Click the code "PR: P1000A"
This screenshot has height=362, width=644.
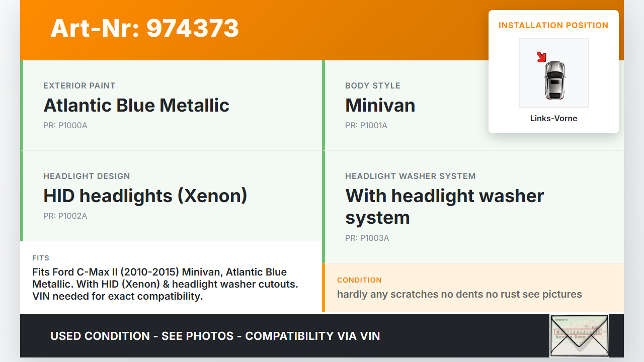(x=65, y=125)
